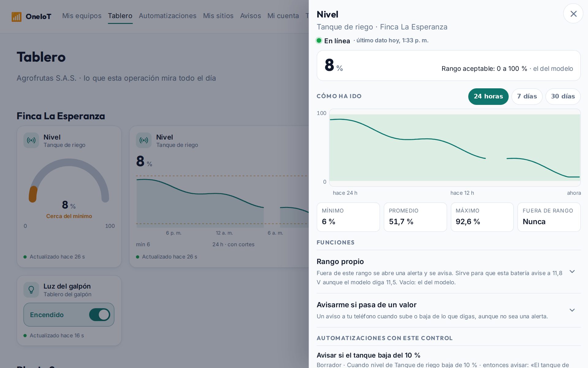
Task: Click the light bulb icon on Luz del galpón
Action: (31, 290)
